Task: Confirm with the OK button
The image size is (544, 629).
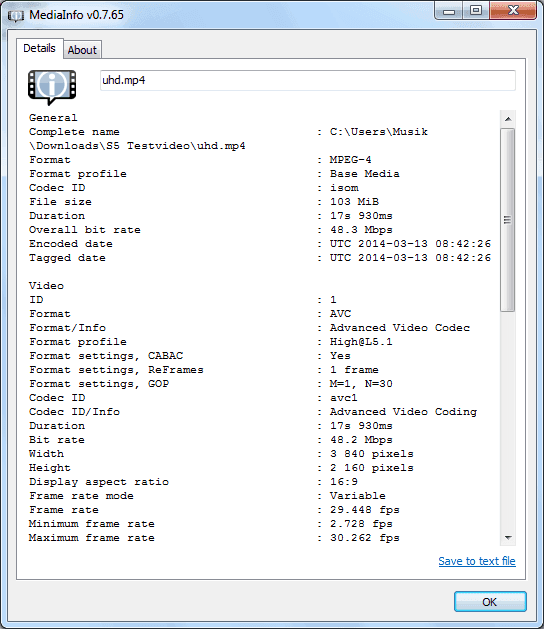Action: 490,602
